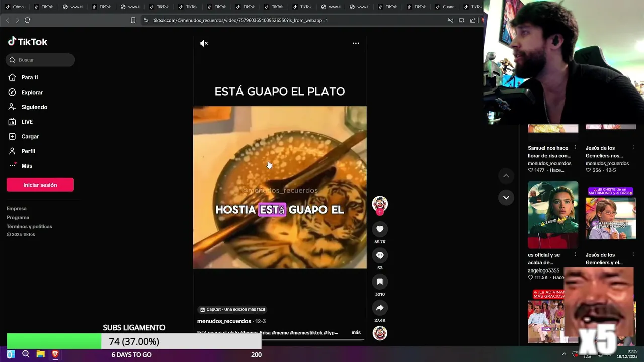
Task: Open Windows search from the taskbar
Action: (x=26, y=354)
